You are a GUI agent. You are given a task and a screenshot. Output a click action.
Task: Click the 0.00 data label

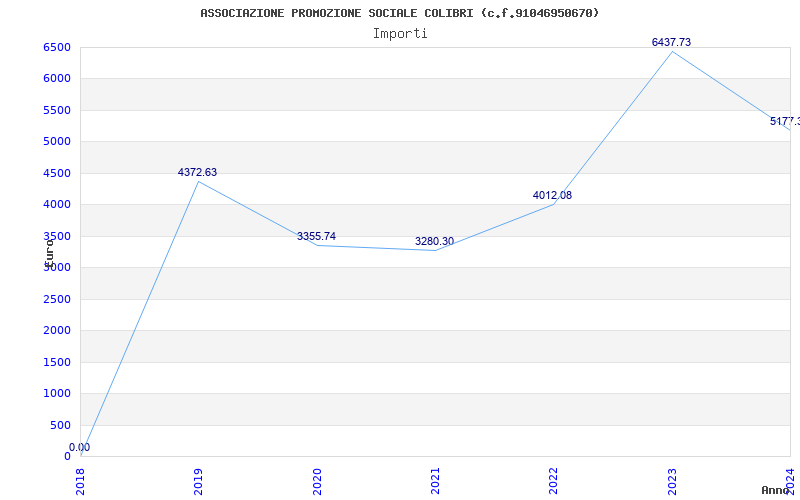pyautogui.click(x=80, y=447)
